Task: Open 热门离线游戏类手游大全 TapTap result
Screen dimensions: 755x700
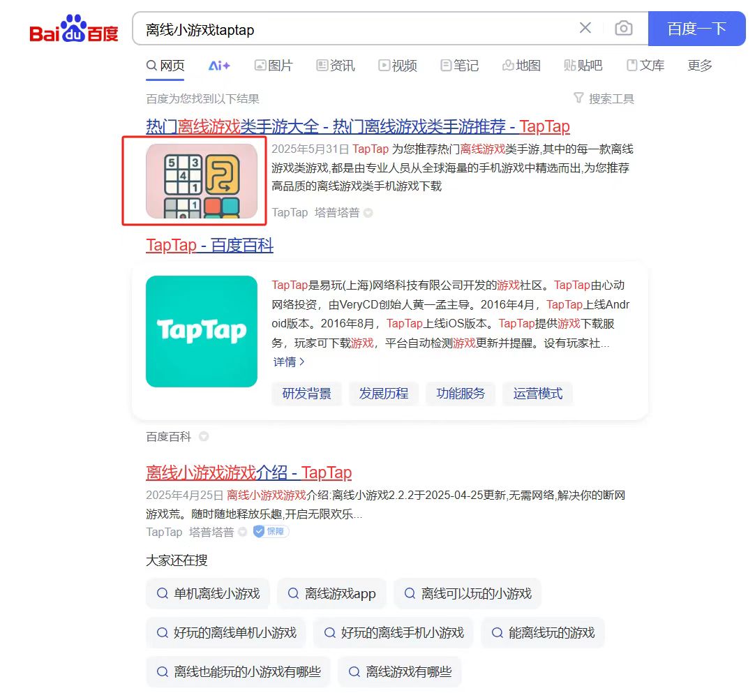Action: click(358, 126)
